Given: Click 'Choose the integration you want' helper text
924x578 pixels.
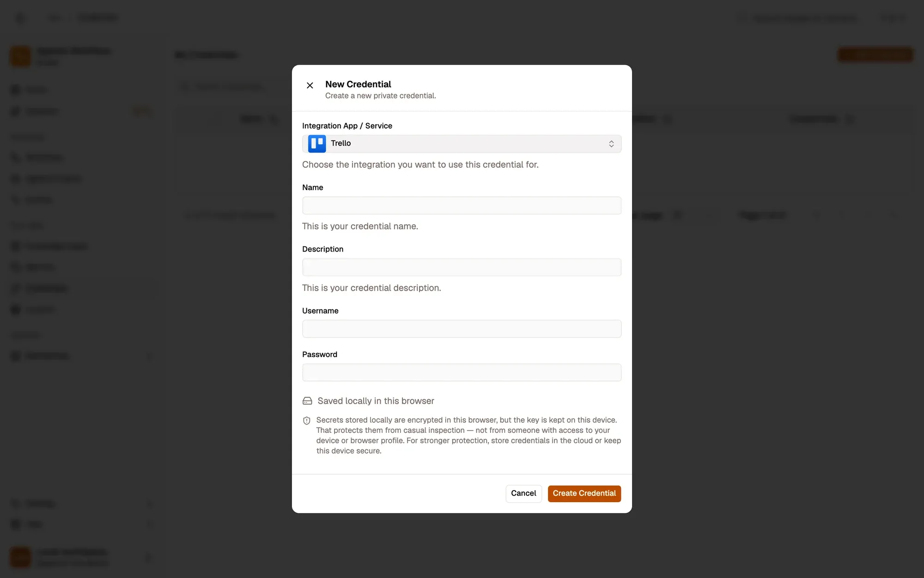Looking at the screenshot, I should (x=420, y=165).
